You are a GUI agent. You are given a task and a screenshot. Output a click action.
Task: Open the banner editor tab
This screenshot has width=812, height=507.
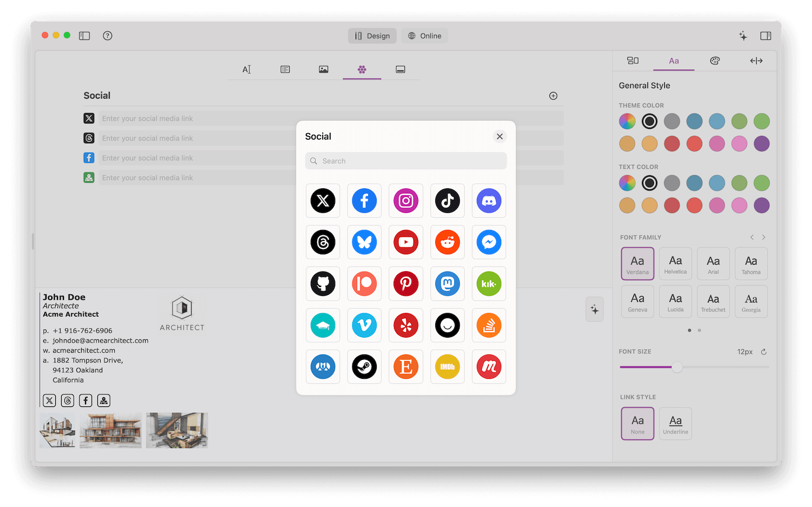pyautogui.click(x=401, y=69)
